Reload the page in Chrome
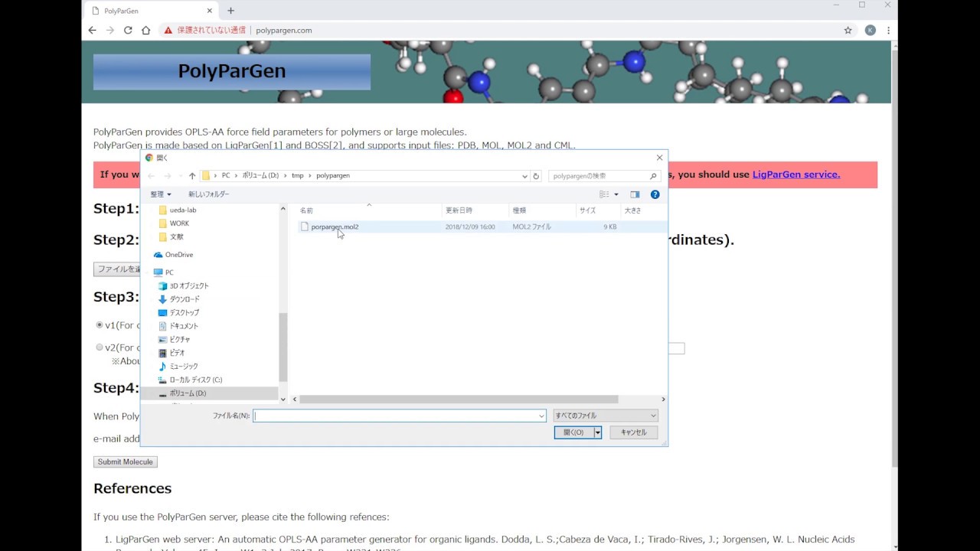980x551 pixels. coord(128,30)
